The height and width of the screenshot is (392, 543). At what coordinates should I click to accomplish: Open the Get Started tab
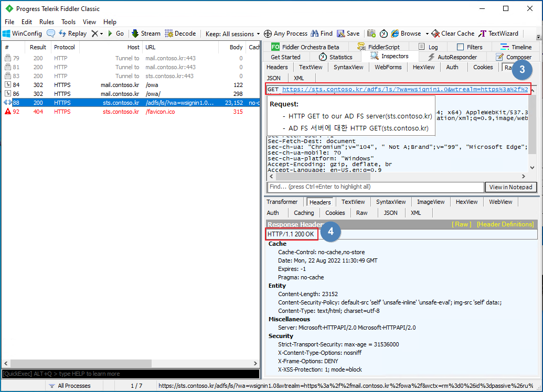[x=285, y=57]
